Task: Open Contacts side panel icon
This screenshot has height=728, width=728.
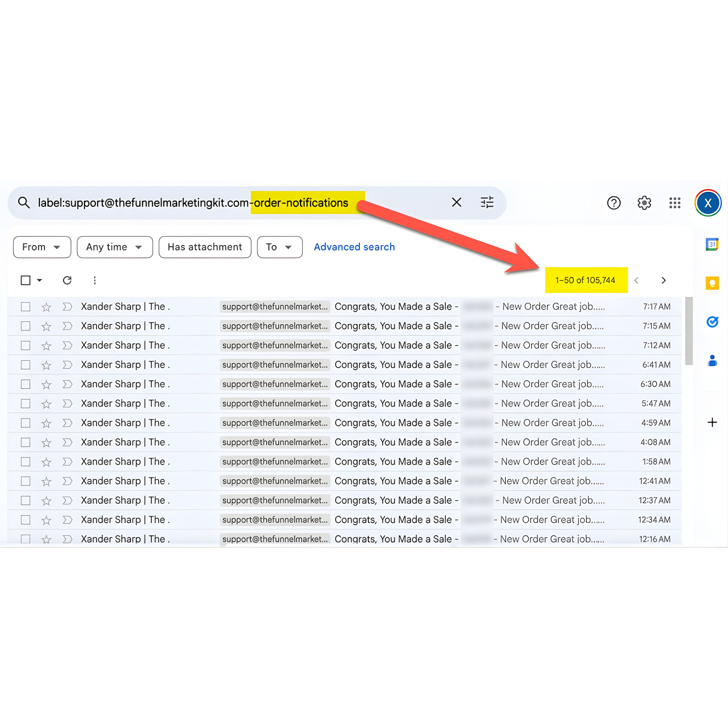Action: (x=712, y=360)
